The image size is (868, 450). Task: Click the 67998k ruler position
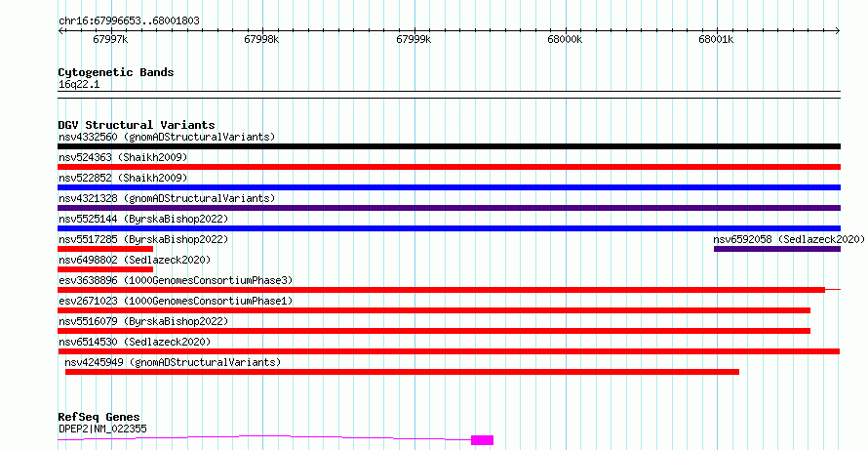pyautogui.click(x=261, y=39)
